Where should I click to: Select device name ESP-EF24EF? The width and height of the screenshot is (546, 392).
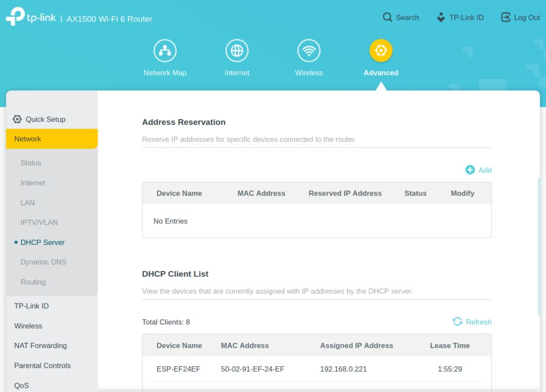click(x=178, y=369)
